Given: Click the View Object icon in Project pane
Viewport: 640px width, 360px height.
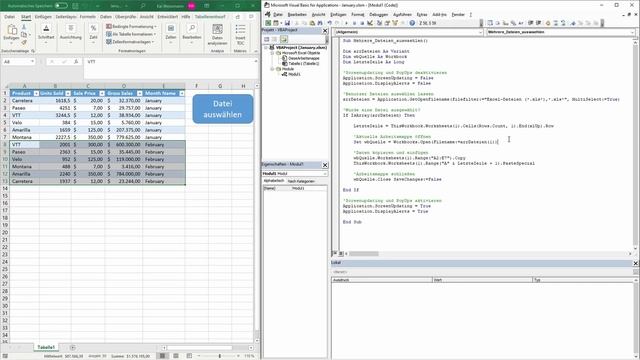Looking at the screenshot, I should coord(275,39).
